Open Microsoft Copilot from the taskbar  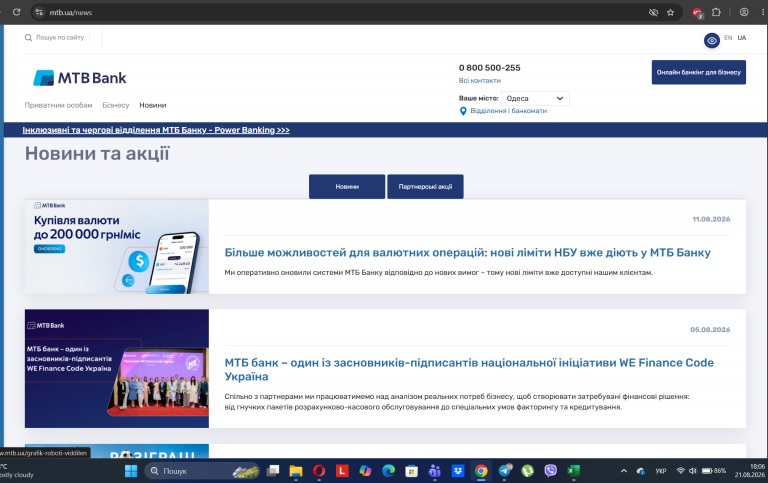(365, 471)
